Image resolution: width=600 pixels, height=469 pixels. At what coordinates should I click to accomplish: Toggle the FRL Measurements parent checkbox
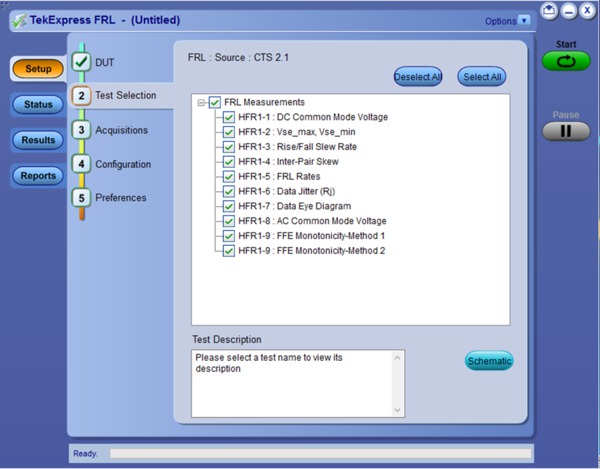(214, 102)
